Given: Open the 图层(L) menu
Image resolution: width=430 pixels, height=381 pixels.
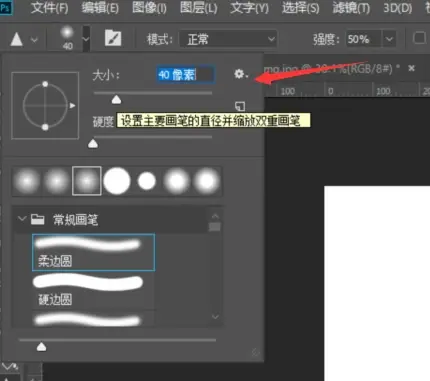Looking at the screenshot, I should click(x=199, y=8).
